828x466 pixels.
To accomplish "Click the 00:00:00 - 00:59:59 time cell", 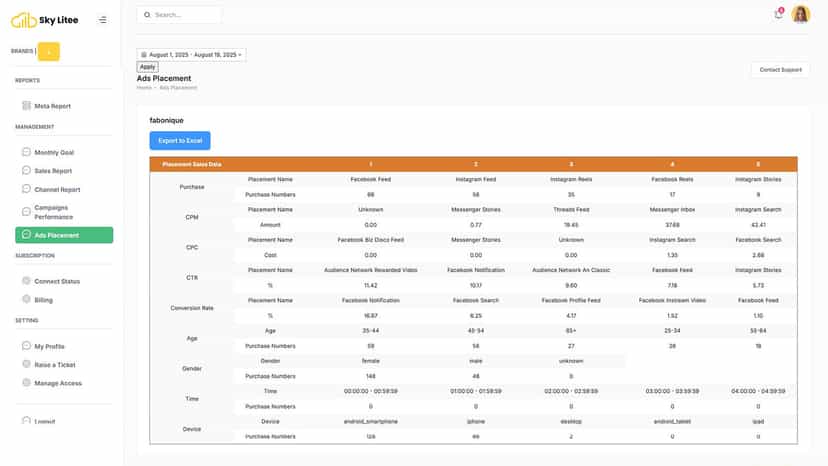I will point(371,392).
